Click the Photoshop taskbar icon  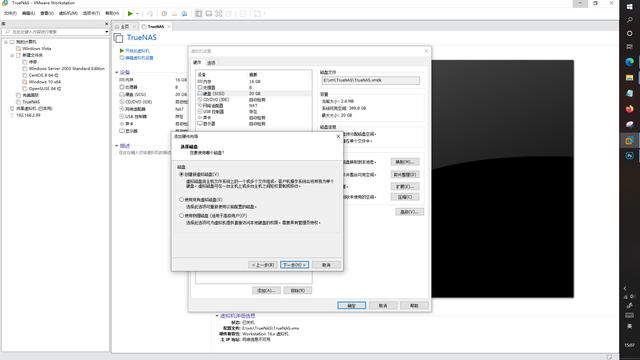click(x=629, y=156)
